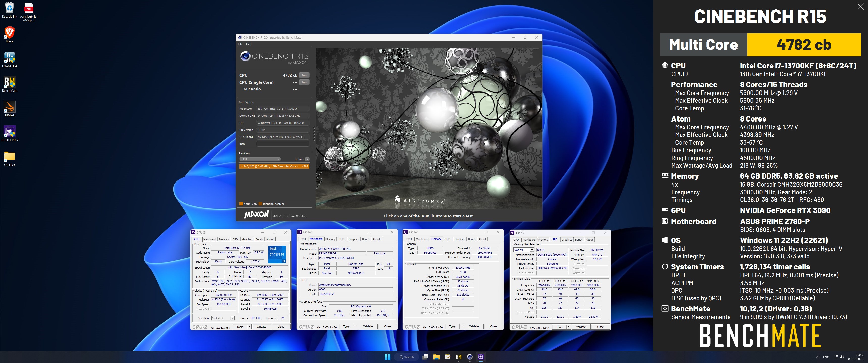Click the BIOS Version 0806 field

356,290
